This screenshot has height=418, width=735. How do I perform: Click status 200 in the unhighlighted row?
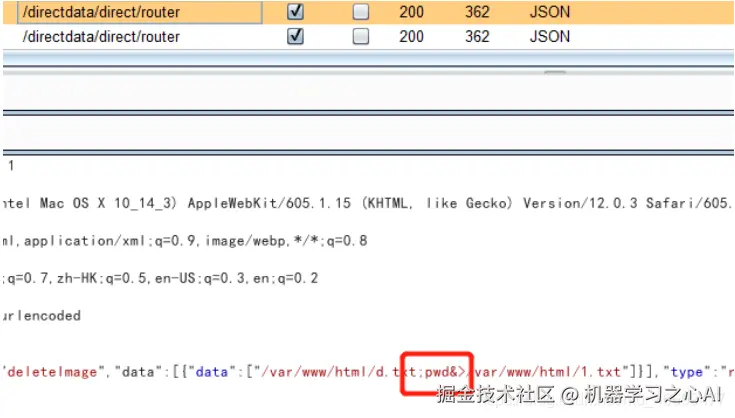[412, 37]
